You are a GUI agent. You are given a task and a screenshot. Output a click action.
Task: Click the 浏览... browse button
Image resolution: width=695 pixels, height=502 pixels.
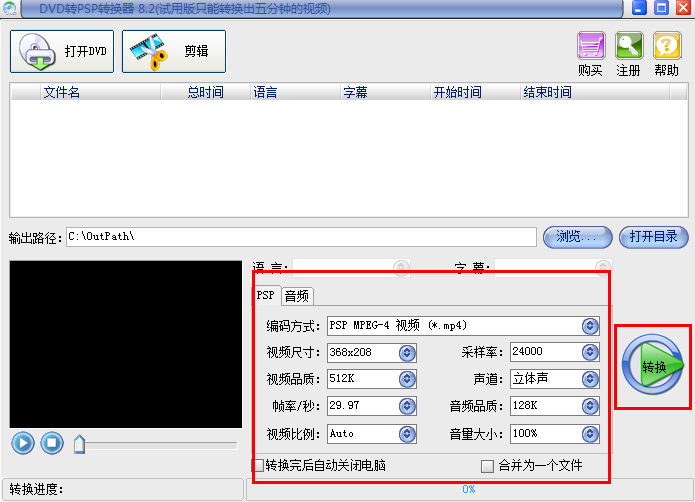pyautogui.click(x=578, y=237)
